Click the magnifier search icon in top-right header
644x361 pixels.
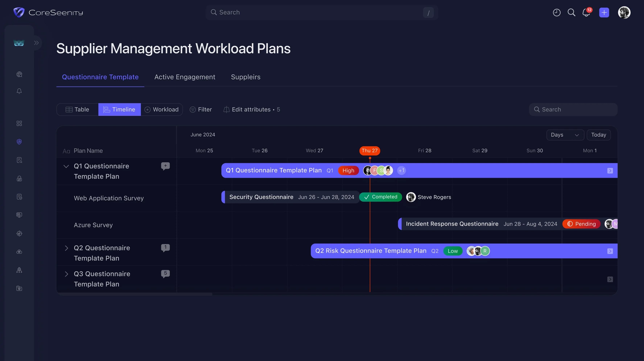tap(571, 13)
